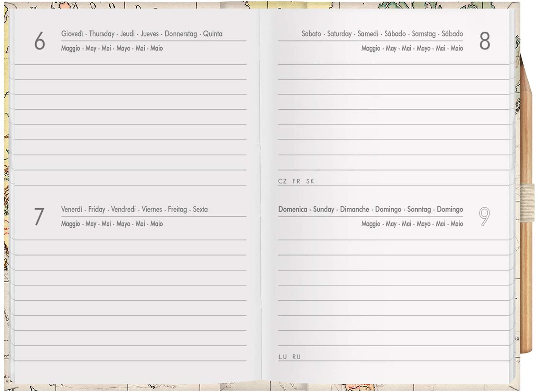Click the RU country code
Viewport: 538px width, 392px height.
click(296, 357)
